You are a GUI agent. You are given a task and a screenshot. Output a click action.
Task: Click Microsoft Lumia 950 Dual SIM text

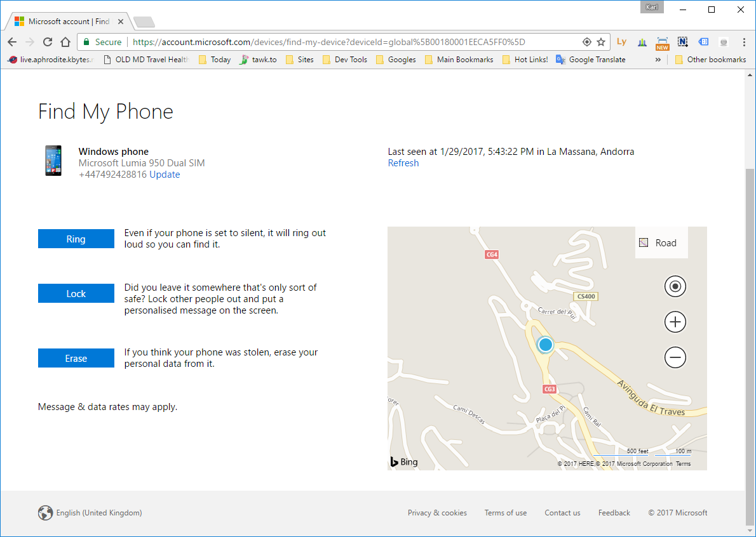pyautogui.click(x=142, y=163)
